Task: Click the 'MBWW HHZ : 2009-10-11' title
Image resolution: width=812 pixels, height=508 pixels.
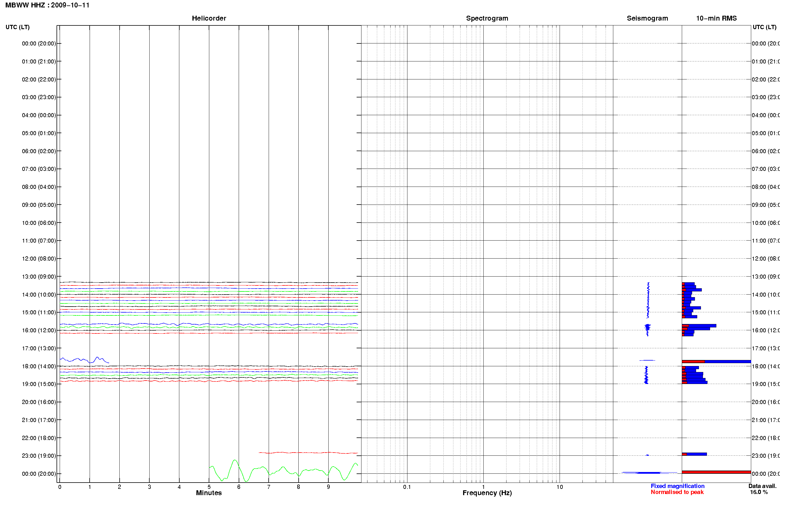Action: click(47, 5)
